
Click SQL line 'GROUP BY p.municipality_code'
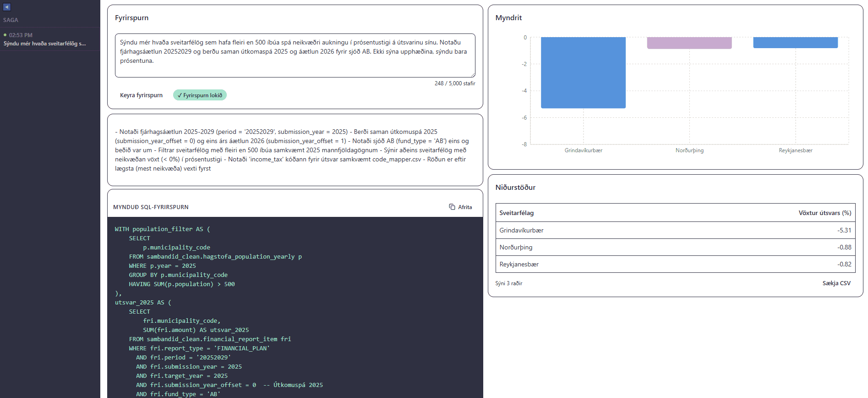coord(178,275)
